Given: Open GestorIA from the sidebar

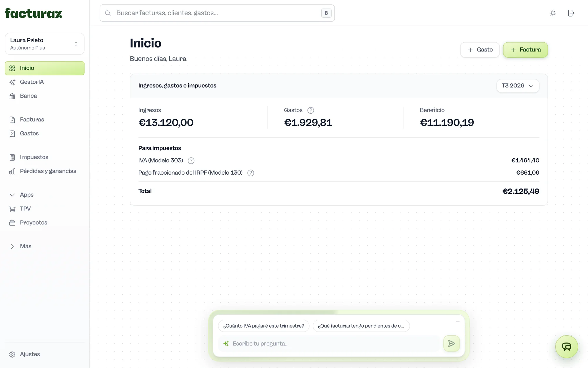Looking at the screenshot, I should tap(45, 82).
